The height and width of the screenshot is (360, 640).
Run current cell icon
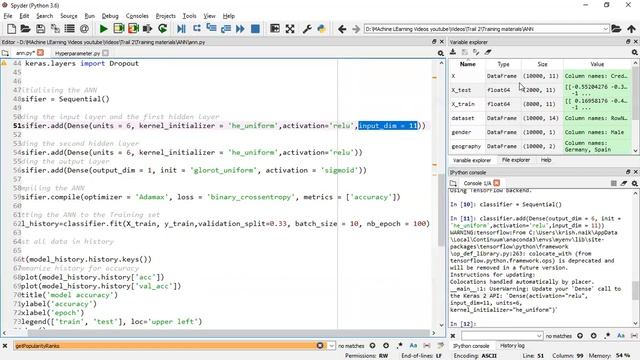coord(119,29)
